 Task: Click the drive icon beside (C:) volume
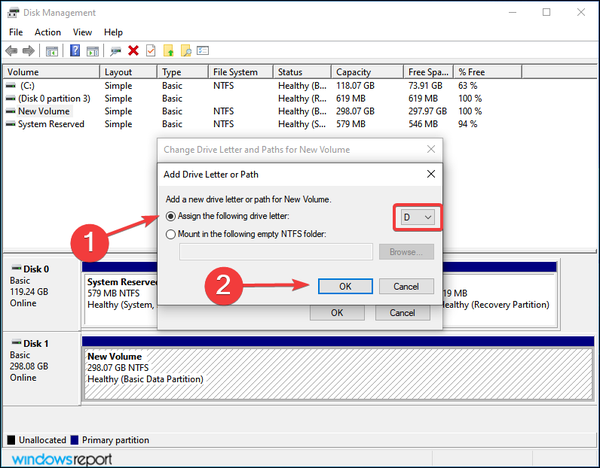(11, 86)
